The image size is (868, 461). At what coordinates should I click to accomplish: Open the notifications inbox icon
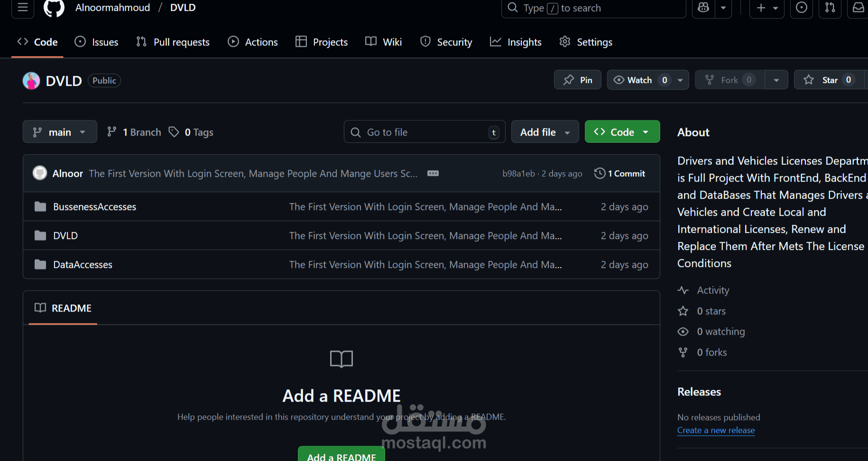(859, 8)
